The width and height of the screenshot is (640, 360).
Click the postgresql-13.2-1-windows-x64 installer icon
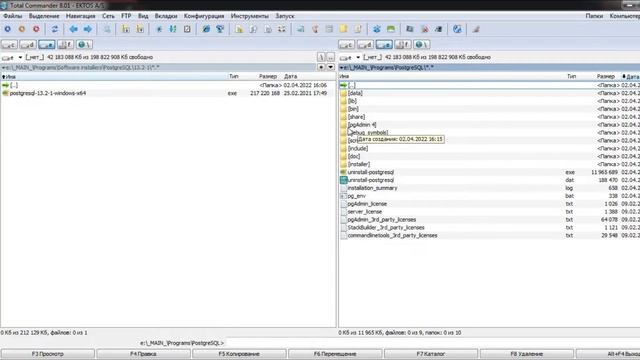click(5, 93)
